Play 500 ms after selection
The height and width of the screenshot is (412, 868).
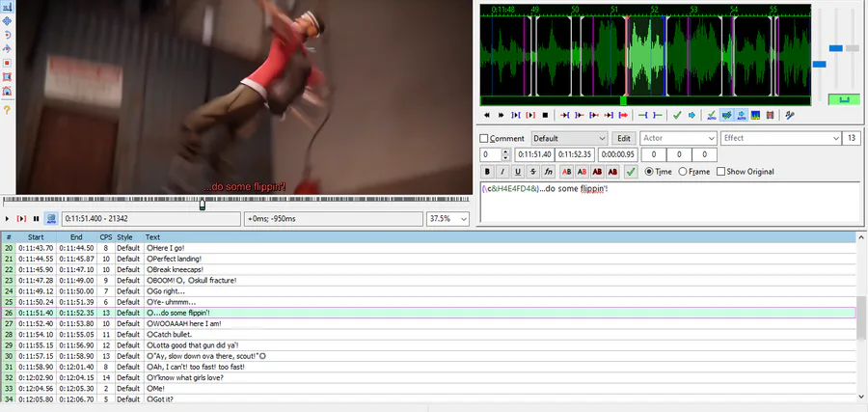(x=579, y=115)
